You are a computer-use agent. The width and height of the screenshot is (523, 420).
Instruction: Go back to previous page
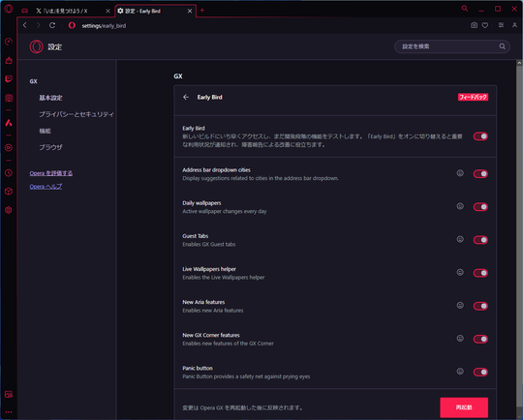(x=24, y=25)
